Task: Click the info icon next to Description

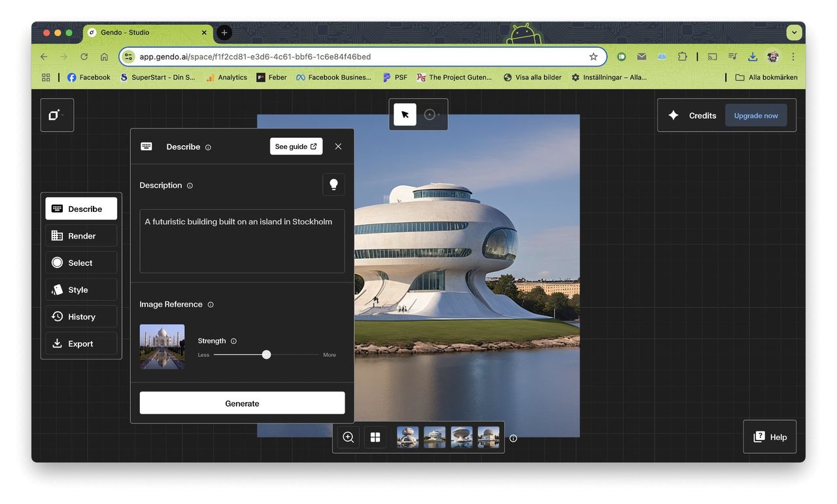Action: tap(190, 186)
